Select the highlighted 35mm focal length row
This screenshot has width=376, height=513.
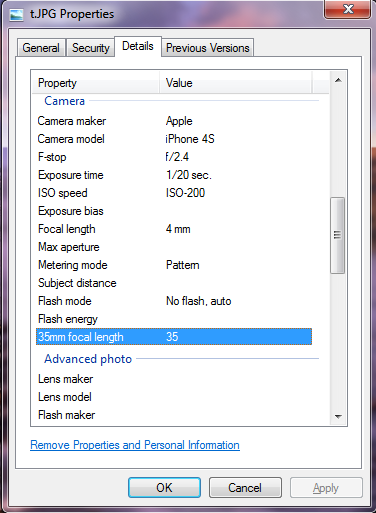click(174, 337)
